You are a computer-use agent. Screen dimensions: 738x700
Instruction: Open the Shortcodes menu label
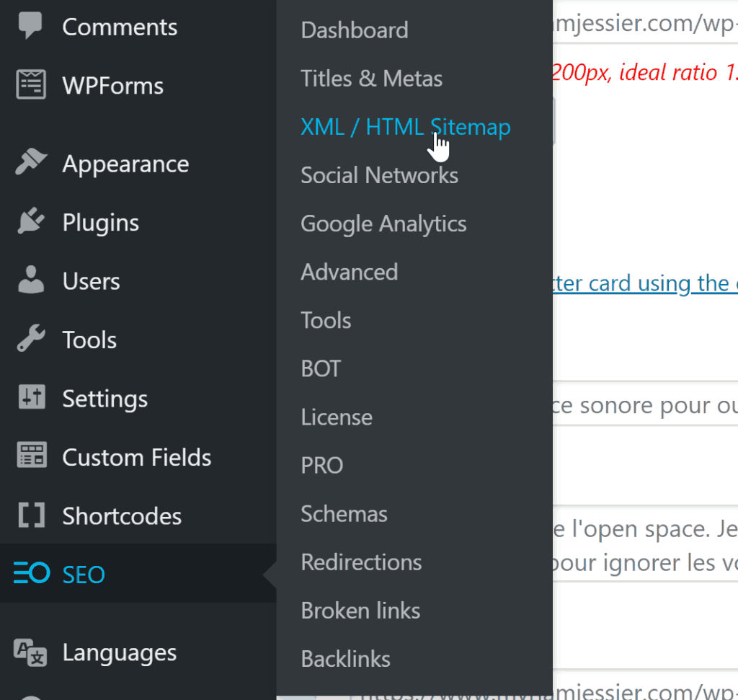coord(122,516)
